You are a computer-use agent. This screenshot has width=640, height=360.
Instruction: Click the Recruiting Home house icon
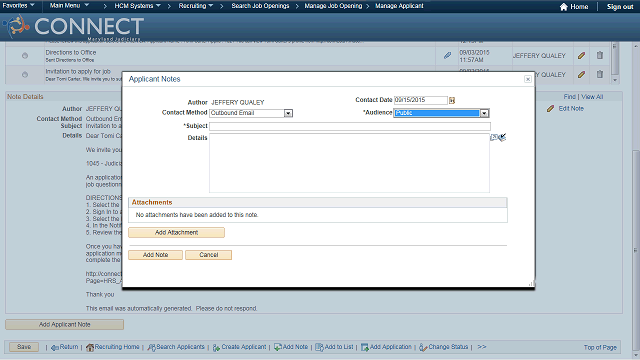[x=90, y=347]
